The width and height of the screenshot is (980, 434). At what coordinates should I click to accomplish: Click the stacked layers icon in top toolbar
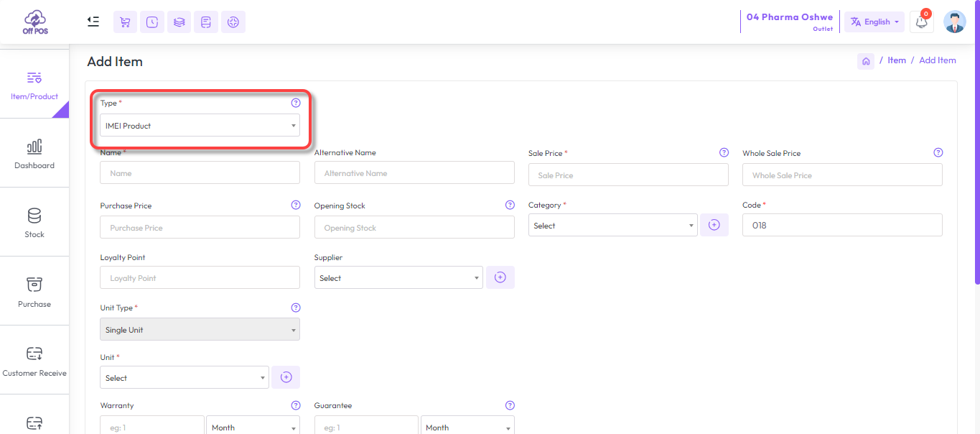[179, 22]
